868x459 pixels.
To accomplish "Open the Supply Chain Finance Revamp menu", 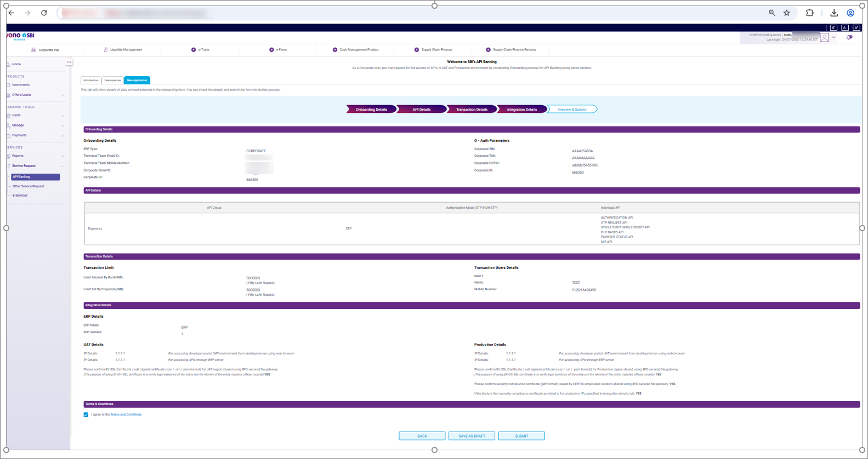I will [511, 50].
